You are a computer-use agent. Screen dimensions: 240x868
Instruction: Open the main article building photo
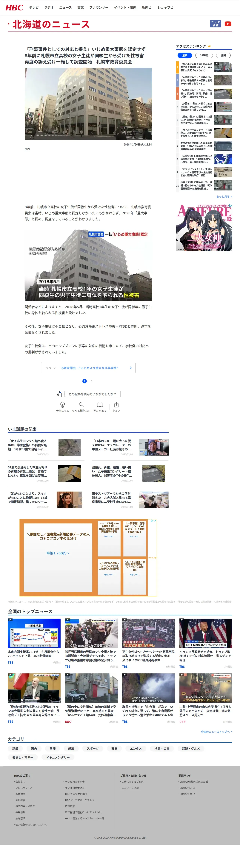coord(88,104)
